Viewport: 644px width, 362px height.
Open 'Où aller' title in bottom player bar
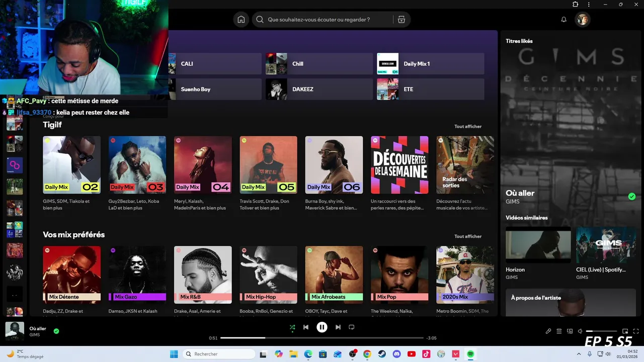[x=38, y=329]
